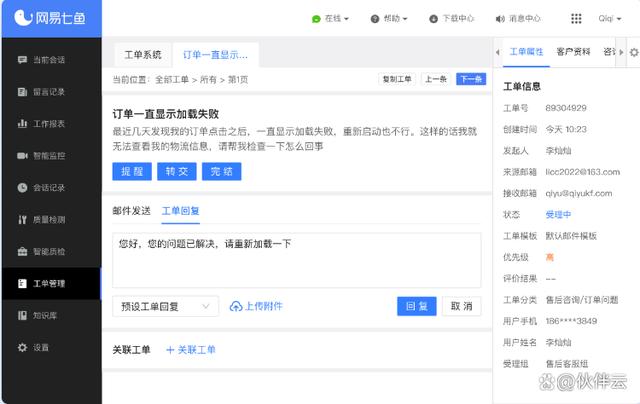
Task: Open the apps grid icon in the top bar
Action: [576, 18]
